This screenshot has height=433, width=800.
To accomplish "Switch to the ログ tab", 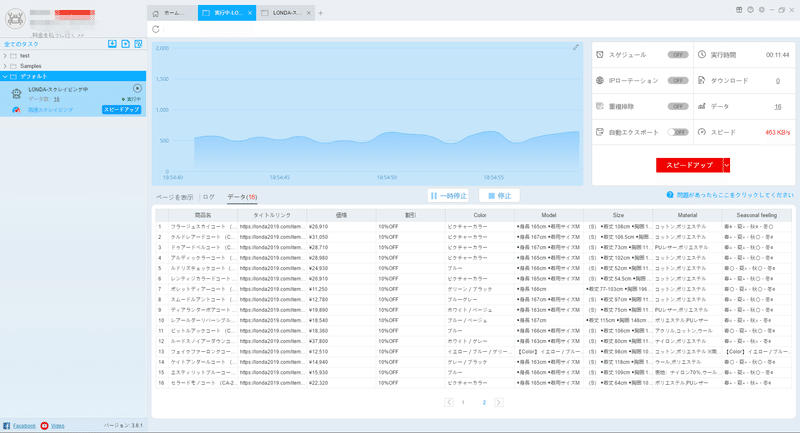I will pos(209,197).
